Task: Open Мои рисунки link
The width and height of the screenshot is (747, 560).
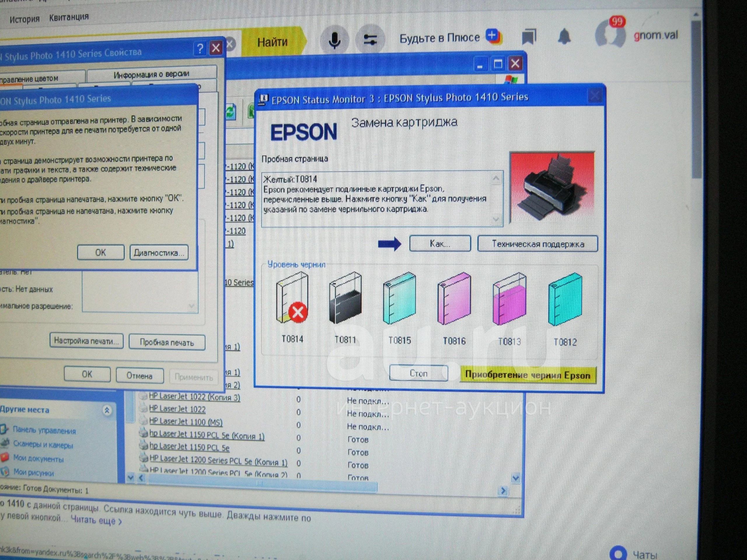Action: click(33, 472)
